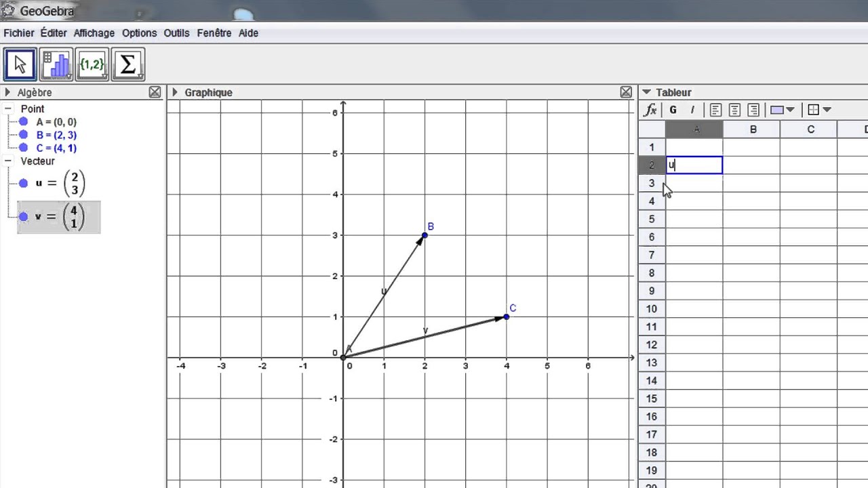Open the Outils menu

177,33
